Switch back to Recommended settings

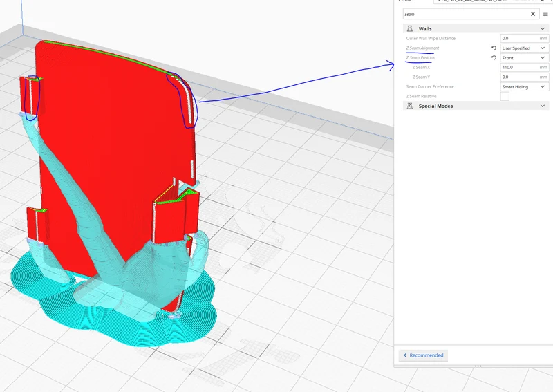(x=423, y=355)
